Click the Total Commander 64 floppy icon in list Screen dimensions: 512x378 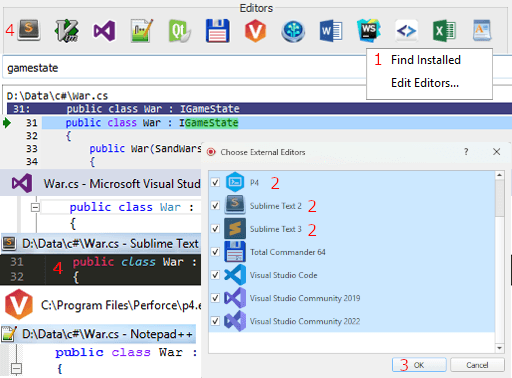coord(235,251)
